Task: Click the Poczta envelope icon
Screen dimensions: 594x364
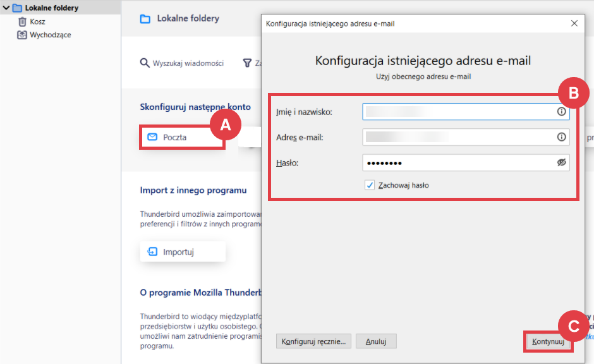Action: (x=152, y=137)
